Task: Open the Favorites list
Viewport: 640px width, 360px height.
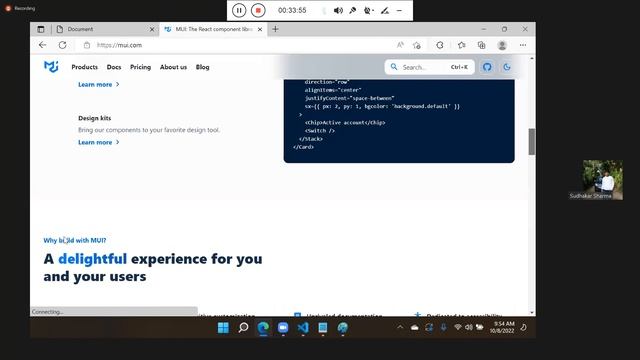Action: click(462, 45)
